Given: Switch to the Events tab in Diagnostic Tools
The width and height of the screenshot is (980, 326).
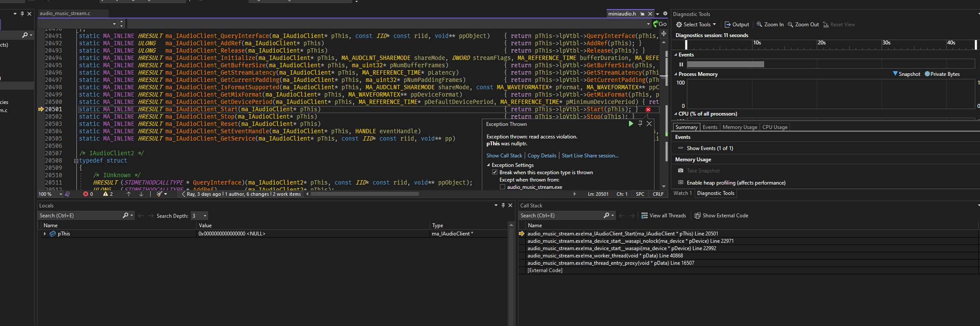Looking at the screenshot, I should click(x=710, y=127).
